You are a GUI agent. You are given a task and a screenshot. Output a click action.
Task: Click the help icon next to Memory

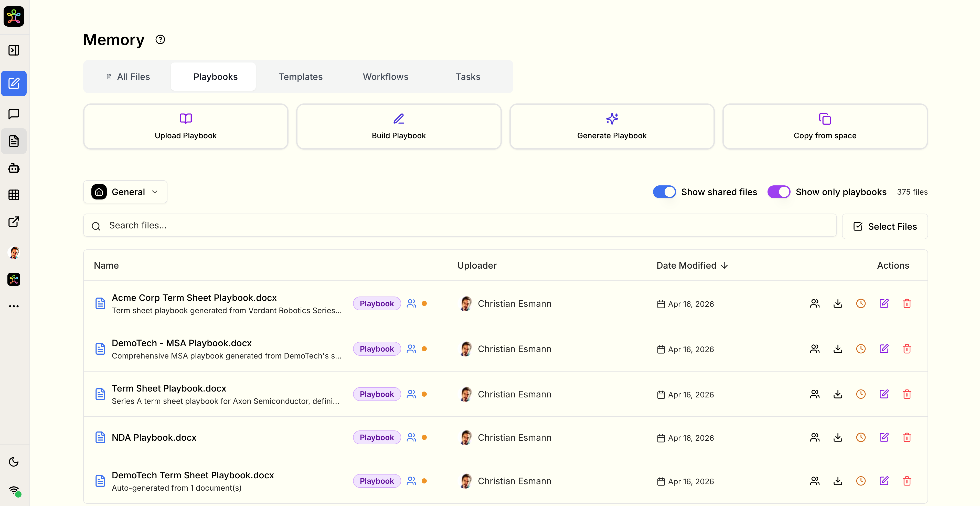coord(160,40)
